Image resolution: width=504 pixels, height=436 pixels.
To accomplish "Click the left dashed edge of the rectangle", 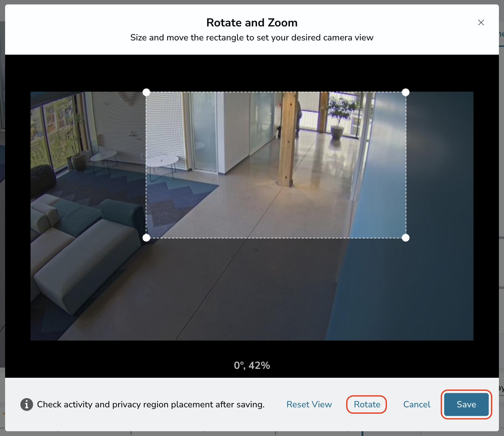I will pyautogui.click(x=146, y=165).
